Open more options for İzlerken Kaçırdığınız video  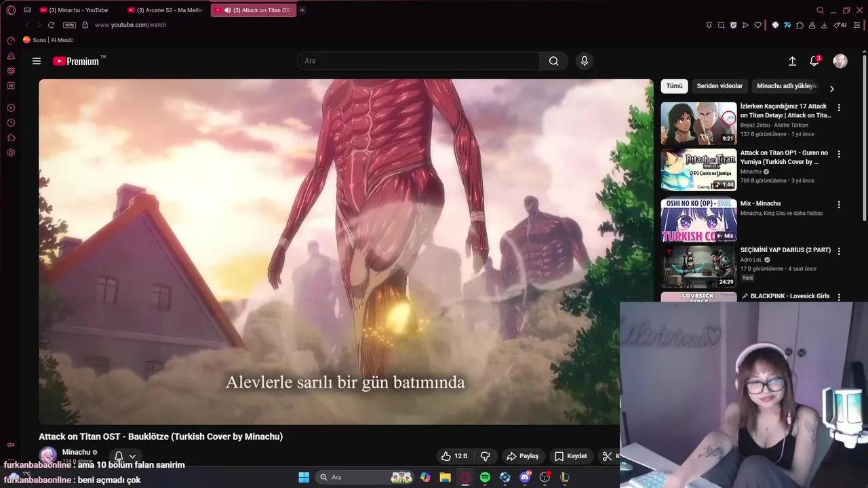[839, 108]
